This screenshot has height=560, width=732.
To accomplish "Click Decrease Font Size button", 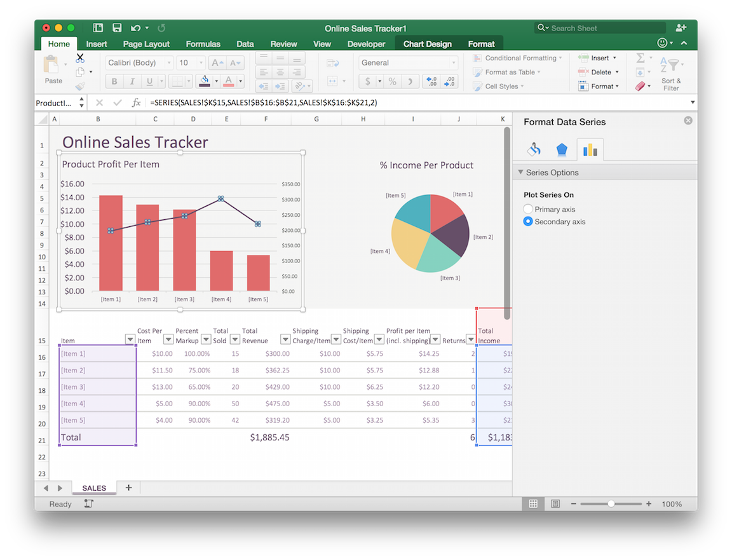I will [235, 62].
